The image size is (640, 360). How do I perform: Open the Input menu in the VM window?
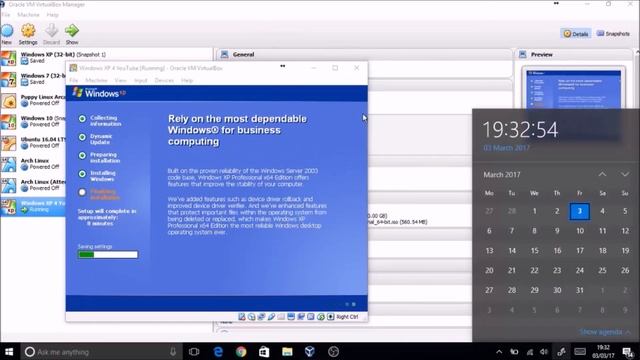coord(141,80)
